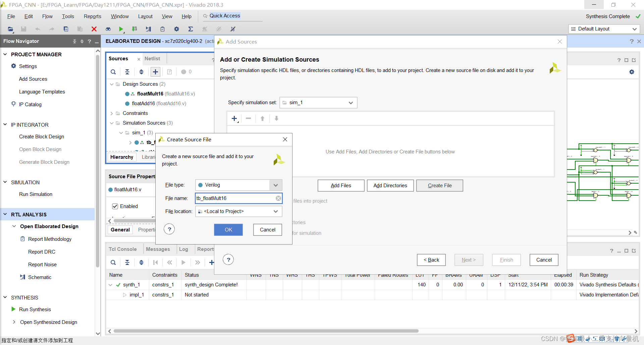Click the Generate Bitstream toolbar icon
644x345 pixels.
tap(135, 29)
